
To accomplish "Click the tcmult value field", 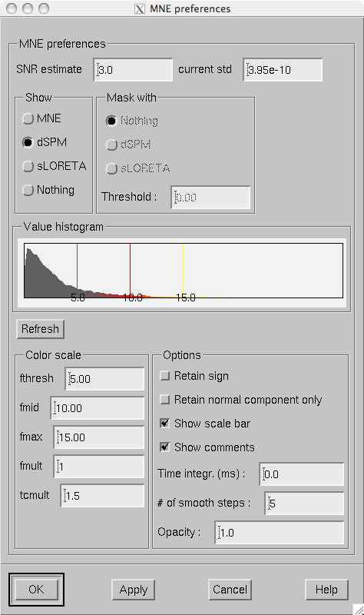I will pos(103,495).
